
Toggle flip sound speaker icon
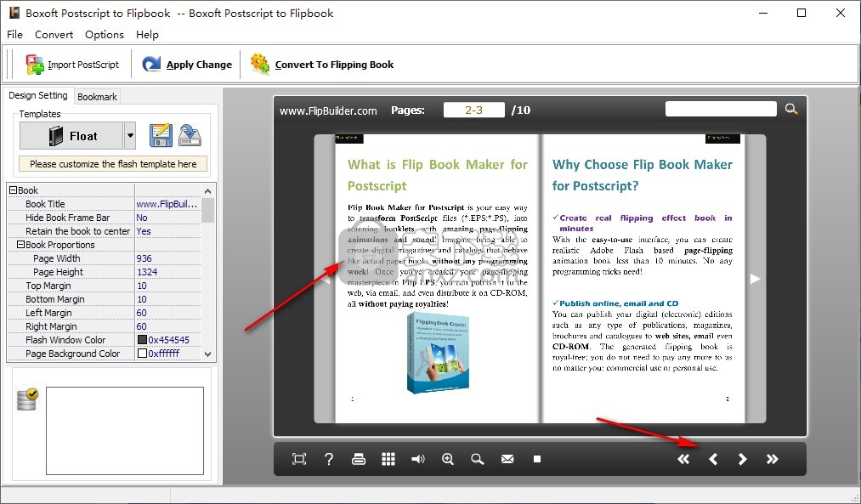tap(418, 459)
